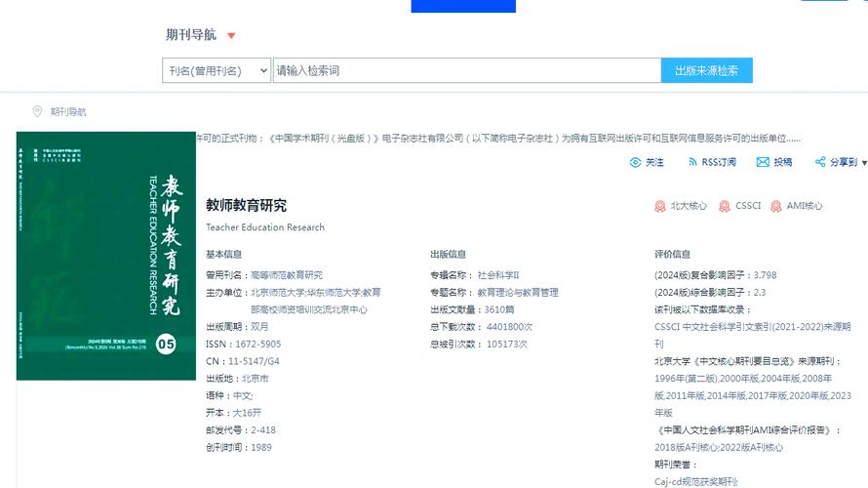Screen dimensions: 868x488
Task: Click the 基本信息 section heading
Action: [223, 254]
